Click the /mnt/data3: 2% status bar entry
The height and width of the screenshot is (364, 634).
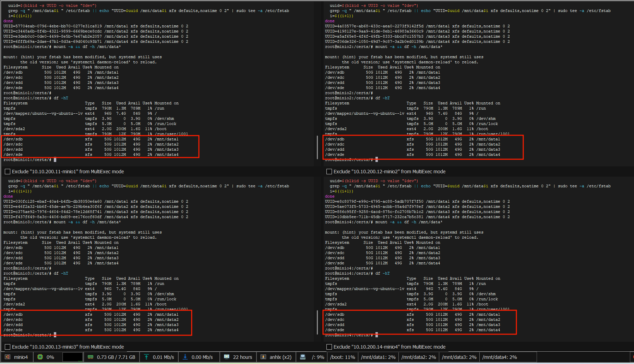point(459,357)
